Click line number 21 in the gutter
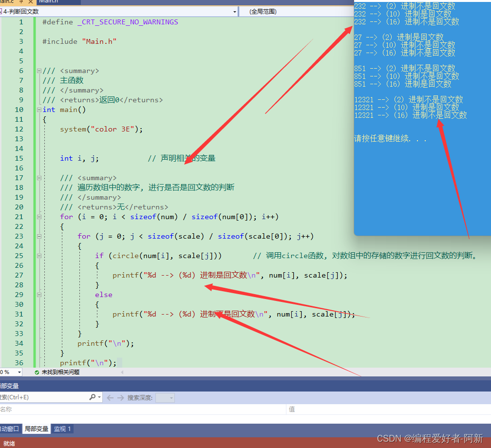The image size is (491, 448). click(x=19, y=217)
